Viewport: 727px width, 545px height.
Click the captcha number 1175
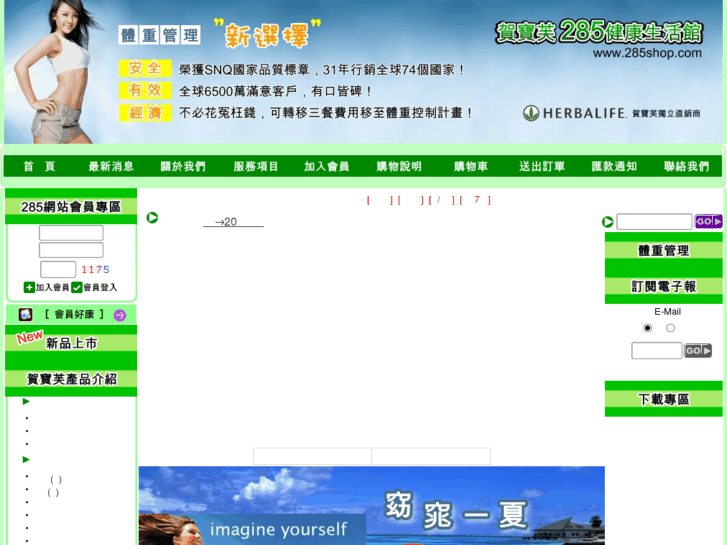[x=96, y=269]
